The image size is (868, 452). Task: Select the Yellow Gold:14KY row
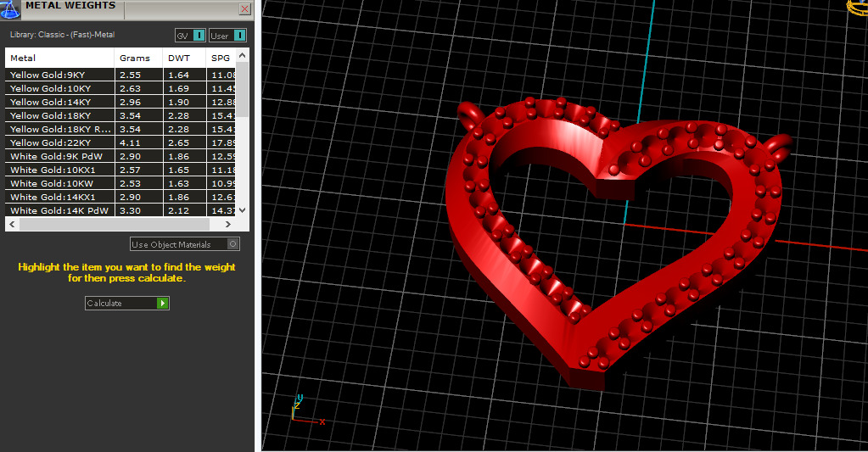coord(120,102)
